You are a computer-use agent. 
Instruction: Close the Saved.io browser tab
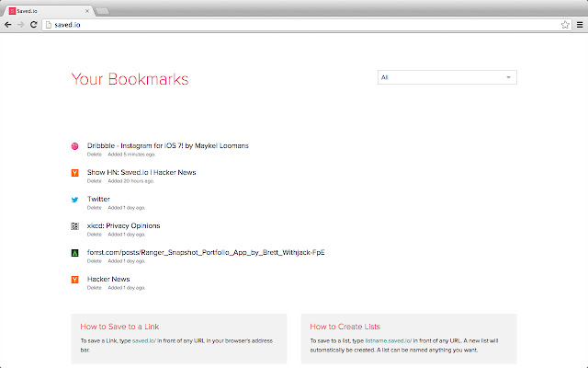(x=87, y=11)
